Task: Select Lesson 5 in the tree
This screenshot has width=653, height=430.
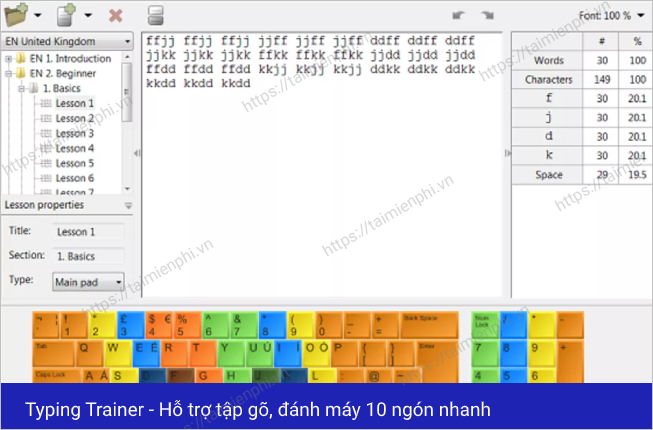Action: tap(75, 164)
